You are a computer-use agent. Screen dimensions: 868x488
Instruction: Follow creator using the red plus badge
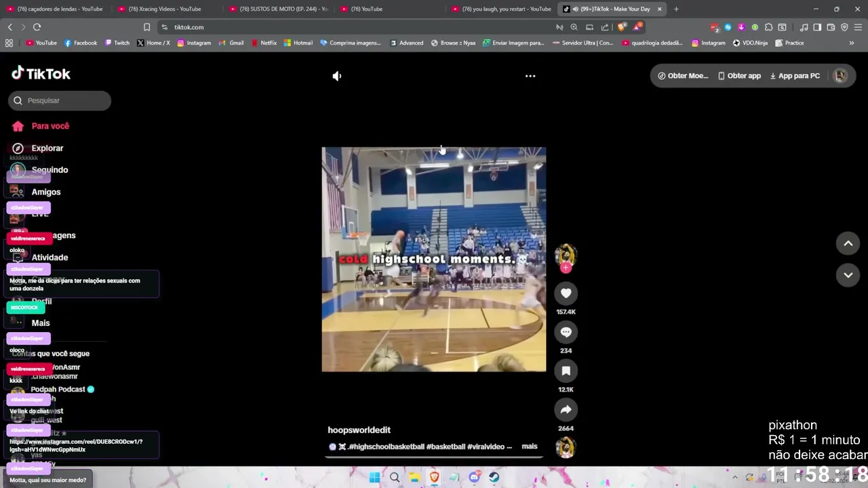click(566, 268)
